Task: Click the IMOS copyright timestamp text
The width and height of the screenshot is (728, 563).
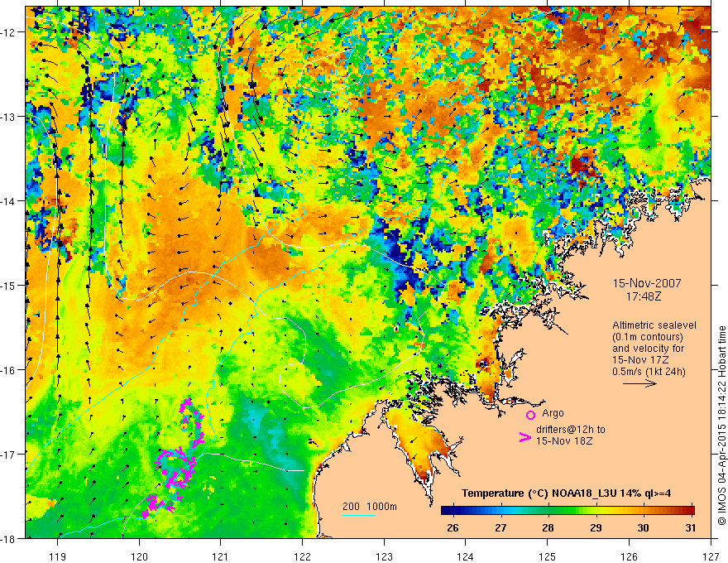Action: (722, 426)
